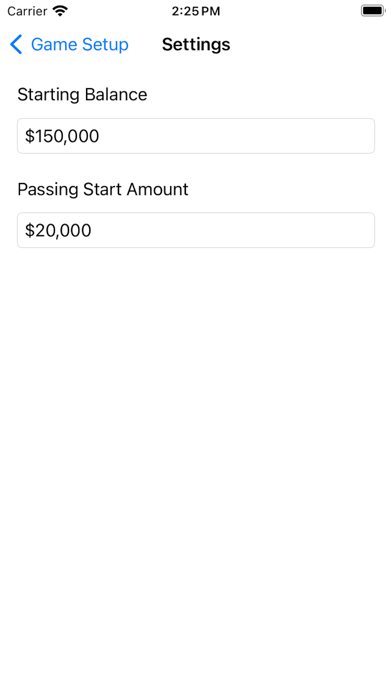Image resolution: width=392 pixels, height=696 pixels.
Task: Place cursor after $150,000 in the balance field
Action: [x=100, y=136]
